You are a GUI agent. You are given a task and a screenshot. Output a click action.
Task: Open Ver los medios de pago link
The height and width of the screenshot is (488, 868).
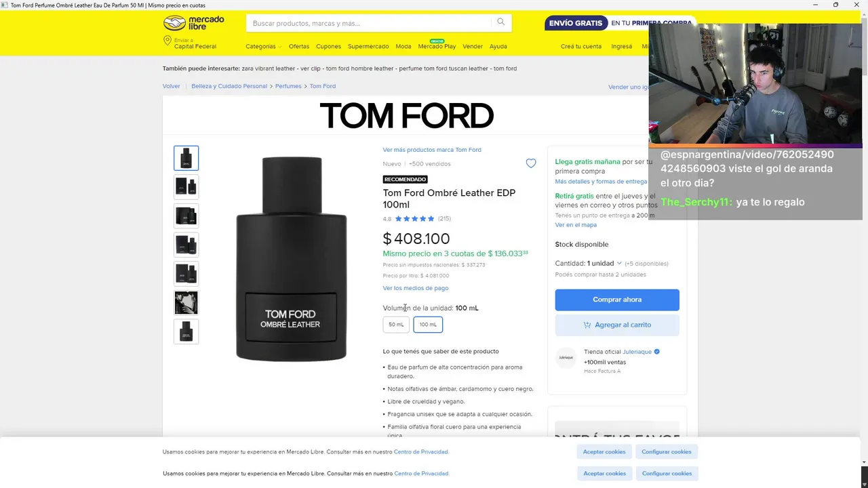(x=415, y=288)
